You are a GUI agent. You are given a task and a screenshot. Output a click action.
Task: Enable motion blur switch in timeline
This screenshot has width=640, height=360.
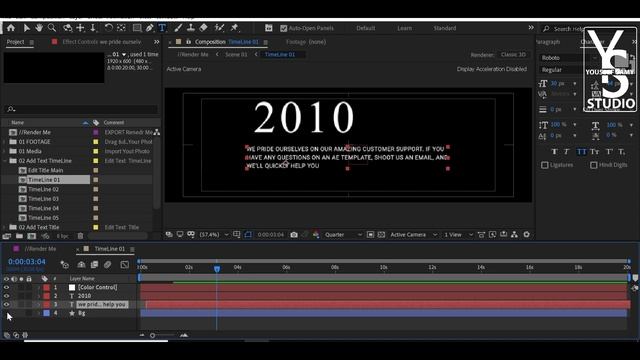tap(108, 264)
